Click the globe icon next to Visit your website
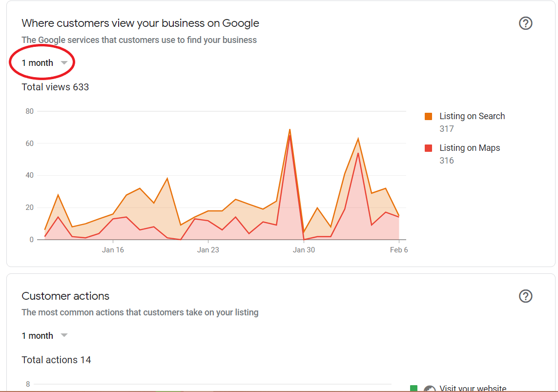 [x=430, y=388]
